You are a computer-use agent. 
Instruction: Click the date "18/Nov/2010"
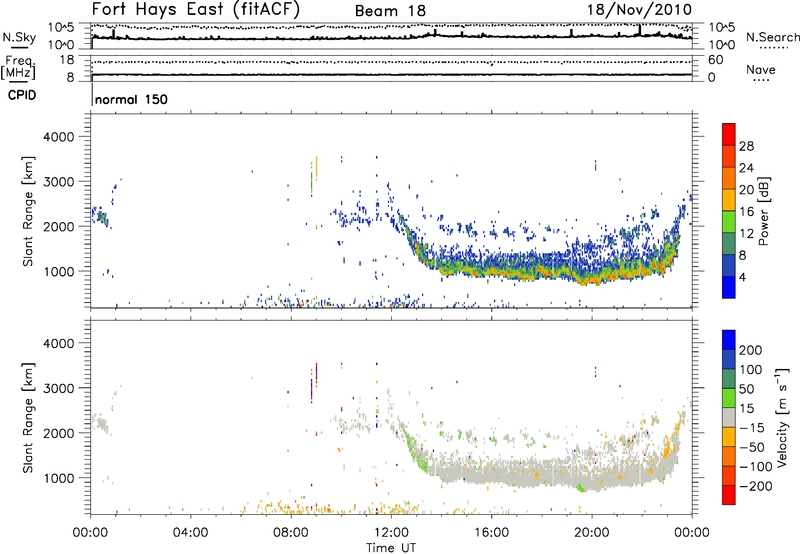pyautogui.click(x=639, y=10)
